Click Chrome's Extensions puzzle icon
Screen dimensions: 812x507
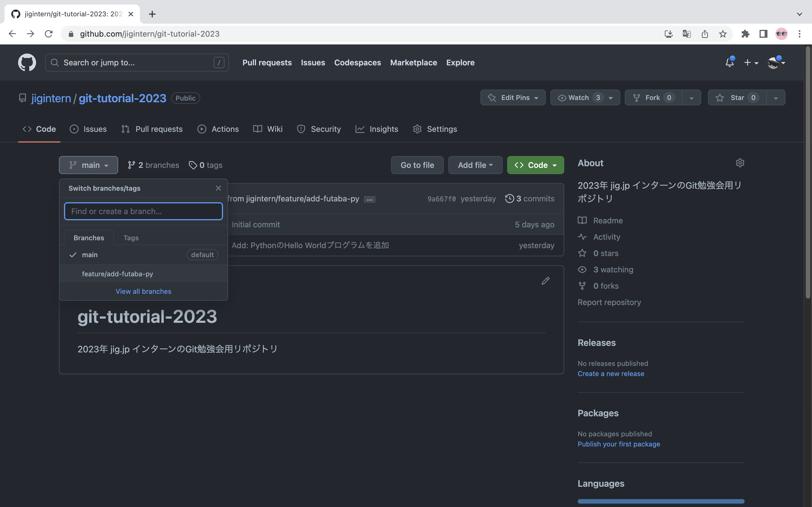tap(745, 34)
